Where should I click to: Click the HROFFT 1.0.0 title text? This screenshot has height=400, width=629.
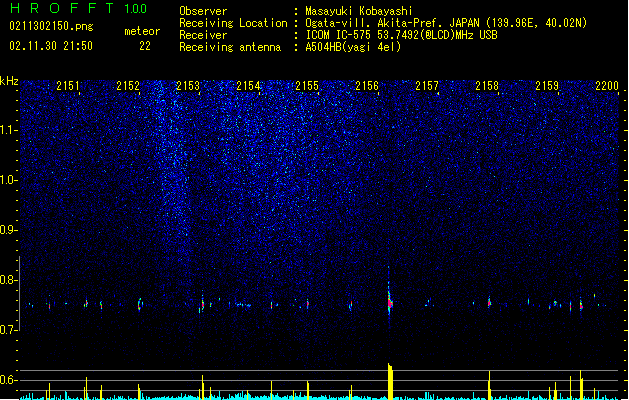point(78,8)
